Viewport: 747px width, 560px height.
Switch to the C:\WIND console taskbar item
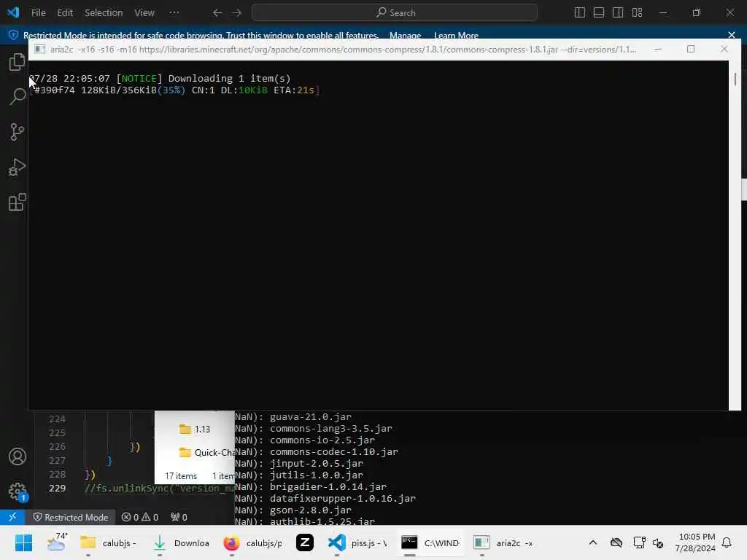[430, 542]
